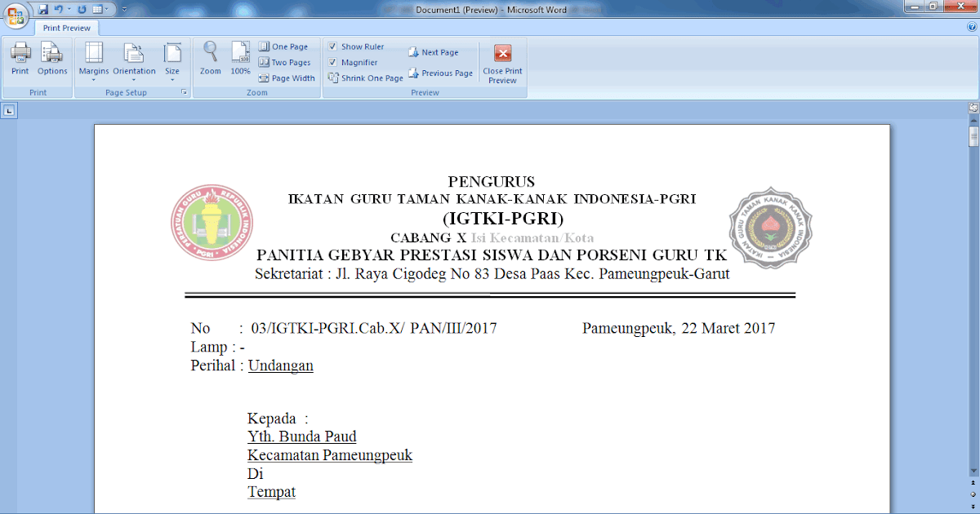Open the Office Button menu
980x514 pixels.
click(16, 16)
